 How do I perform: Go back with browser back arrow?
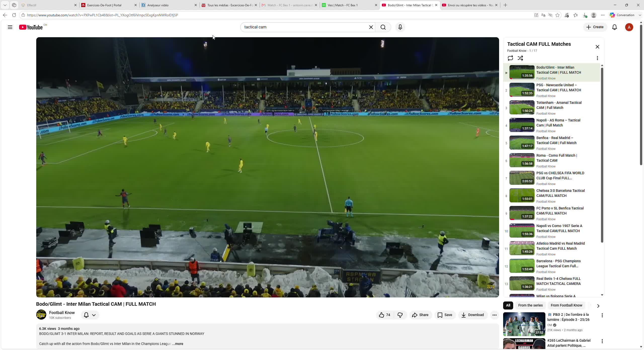(5, 15)
